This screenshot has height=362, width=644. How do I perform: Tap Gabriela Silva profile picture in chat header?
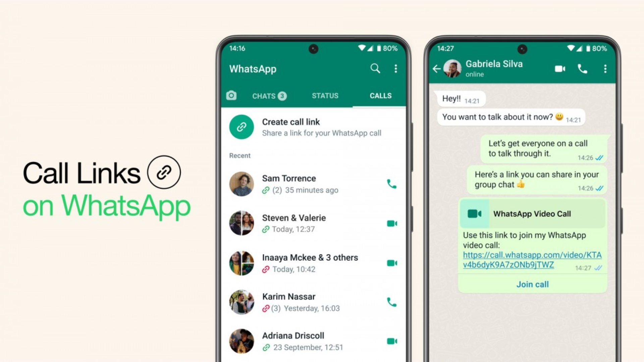[x=458, y=68]
